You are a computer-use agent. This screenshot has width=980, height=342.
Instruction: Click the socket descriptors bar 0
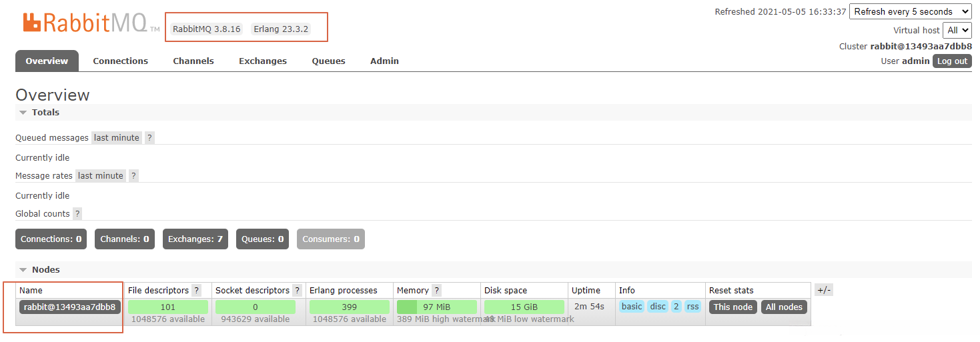[x=256, y=307]
